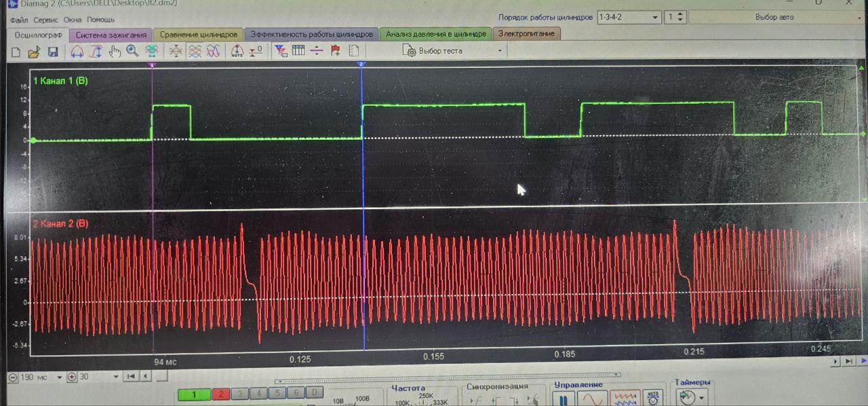Click the crossed waveform icon after the teal one
868x406 pixels.
176,51
